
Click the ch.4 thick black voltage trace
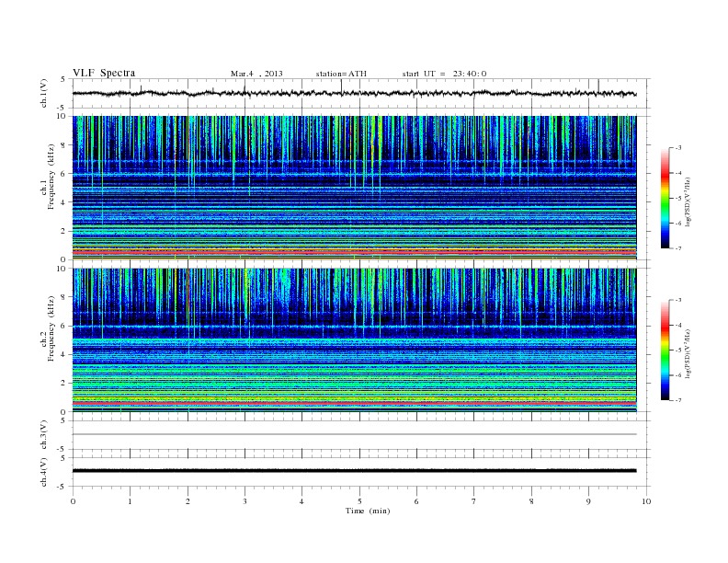tap(354, 471)
